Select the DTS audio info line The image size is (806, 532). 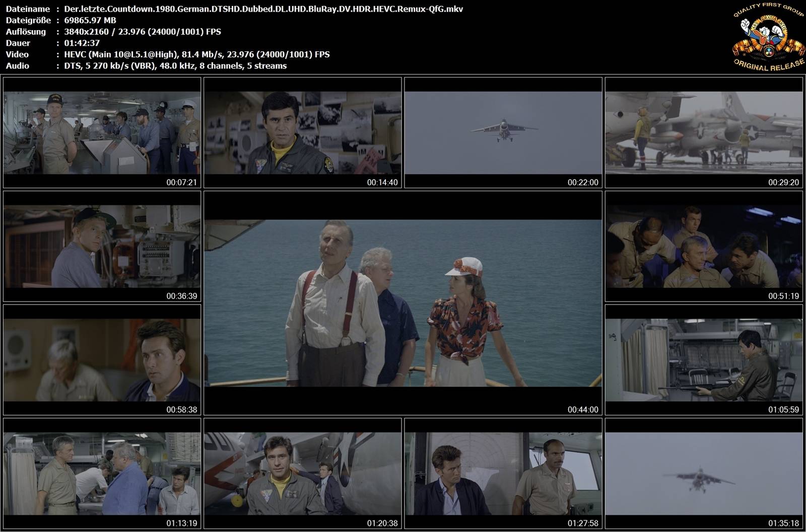[x=175, y=66]
